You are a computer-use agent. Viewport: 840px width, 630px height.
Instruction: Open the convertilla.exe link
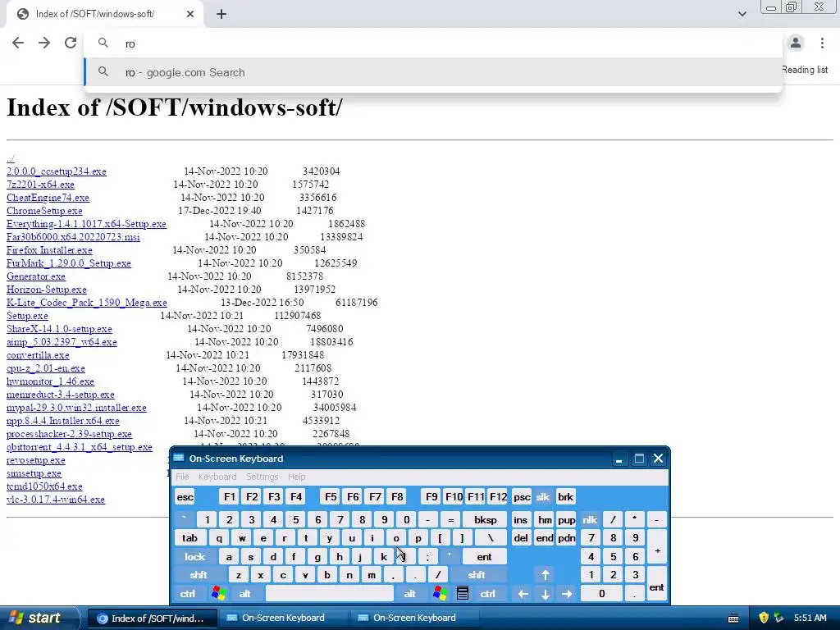(38, 355)
